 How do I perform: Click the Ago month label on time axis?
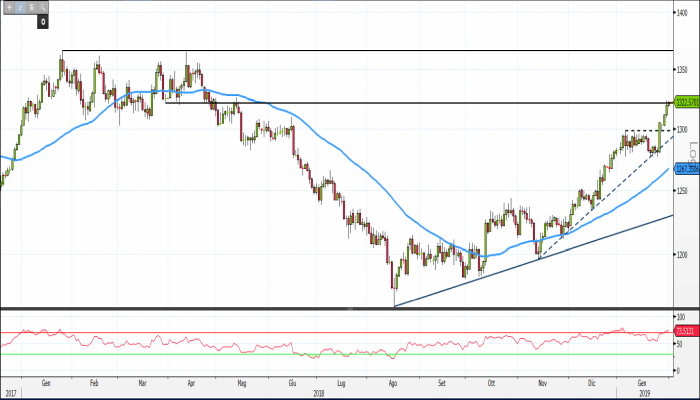point(393,382)
